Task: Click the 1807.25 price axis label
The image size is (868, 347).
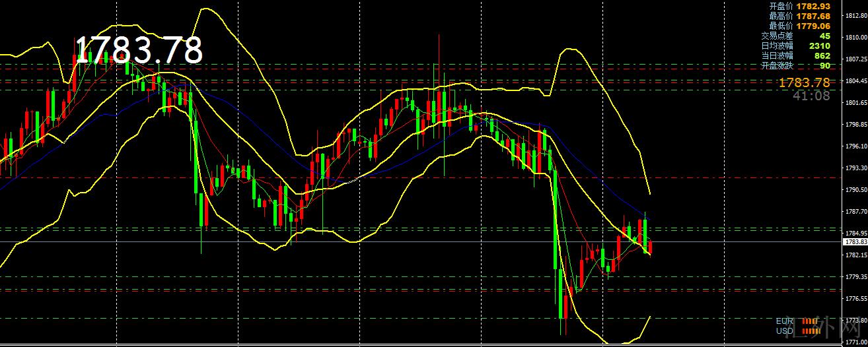Action: tap(856, 59)
